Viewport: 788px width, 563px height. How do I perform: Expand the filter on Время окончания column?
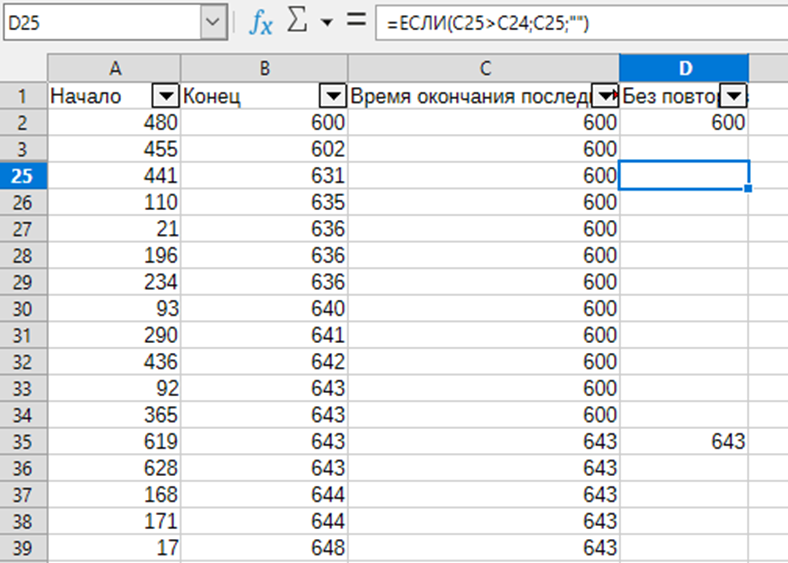click(606, 96)
